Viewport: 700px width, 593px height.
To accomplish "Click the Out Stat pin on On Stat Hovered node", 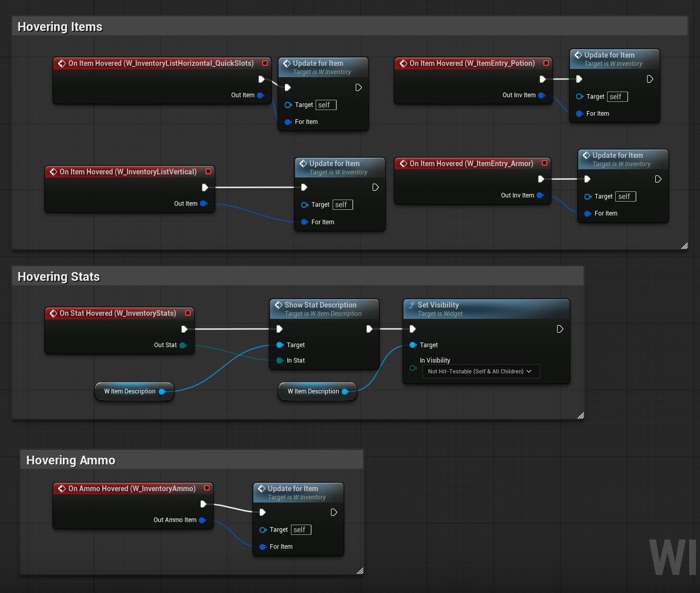I will coord(183,345).
